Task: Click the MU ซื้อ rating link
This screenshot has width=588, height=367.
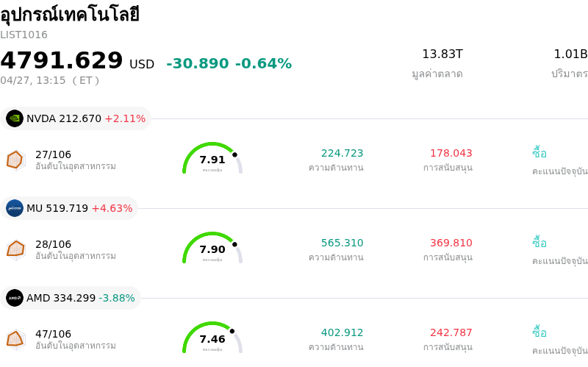Action: pyautogui.click(x=539, y=243)
